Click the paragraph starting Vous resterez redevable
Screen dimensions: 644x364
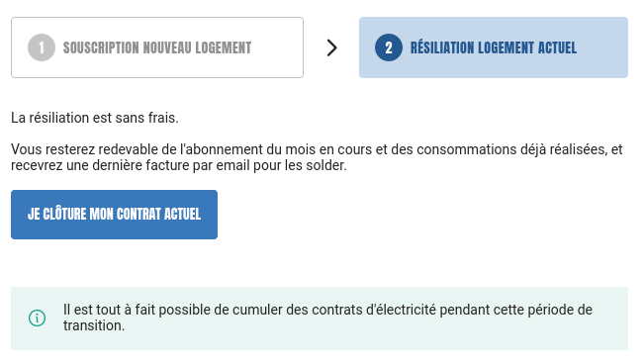317,157
